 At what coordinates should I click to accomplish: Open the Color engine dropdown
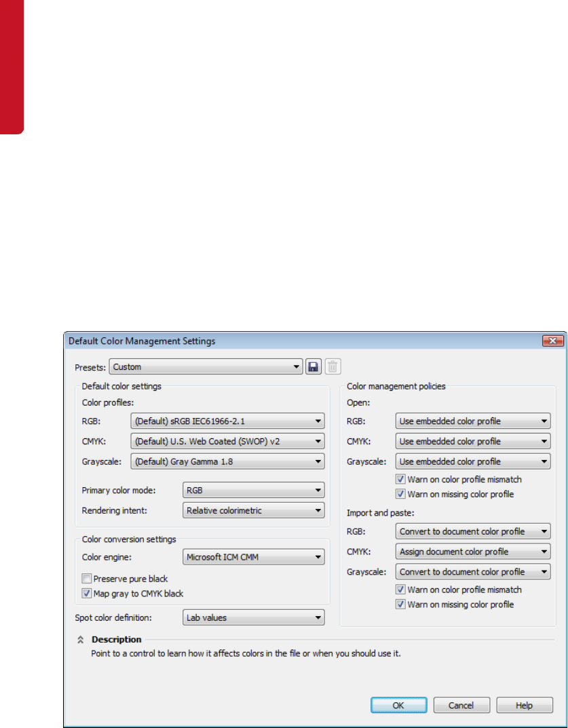(254, 556)
